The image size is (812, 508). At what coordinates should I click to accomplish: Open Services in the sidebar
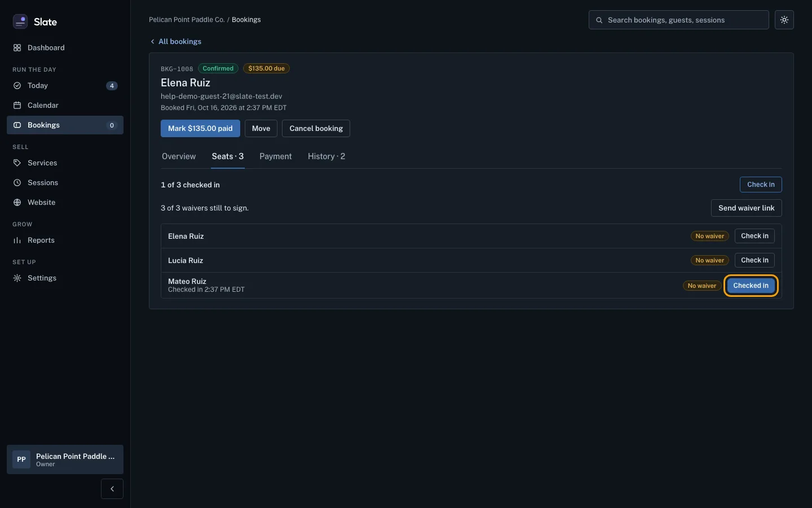65,163
